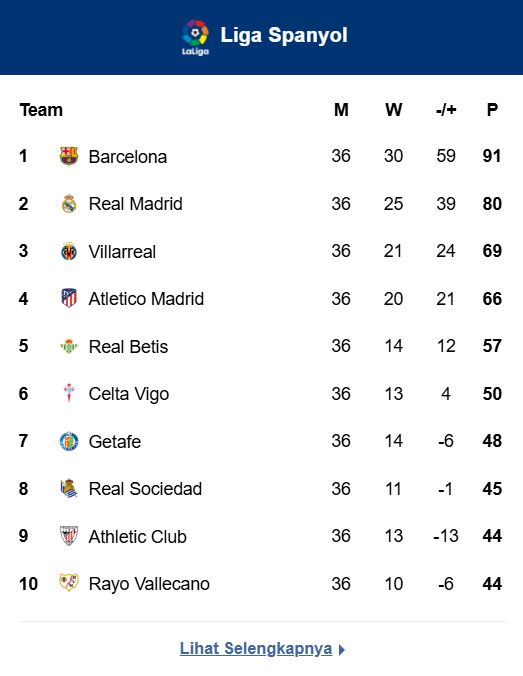Click the Barcelona club crest
The height and width of the screenshot is (676, 523).
[x=69, y=156]
